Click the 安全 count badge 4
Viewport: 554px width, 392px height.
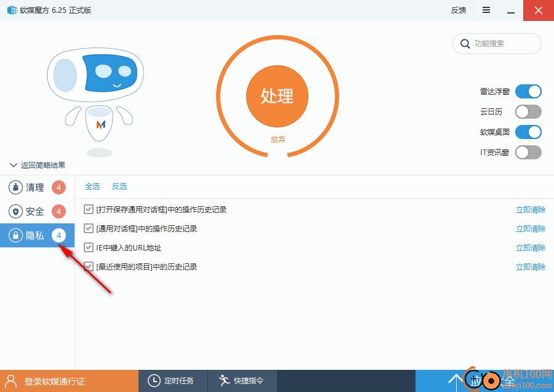(58, 212)
